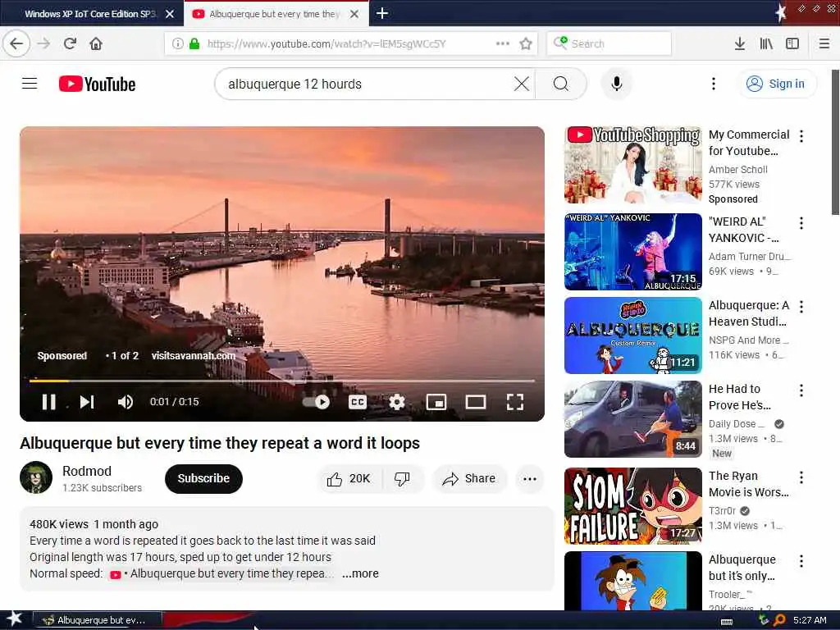Click the Sign in button
The height and width of the screenshot is (630, 840).
tap(776, 84)
